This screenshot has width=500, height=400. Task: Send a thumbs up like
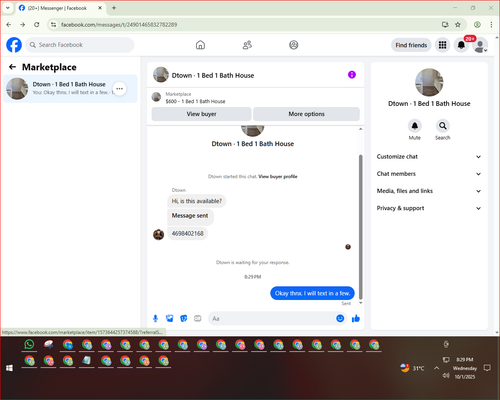point(356,318)
